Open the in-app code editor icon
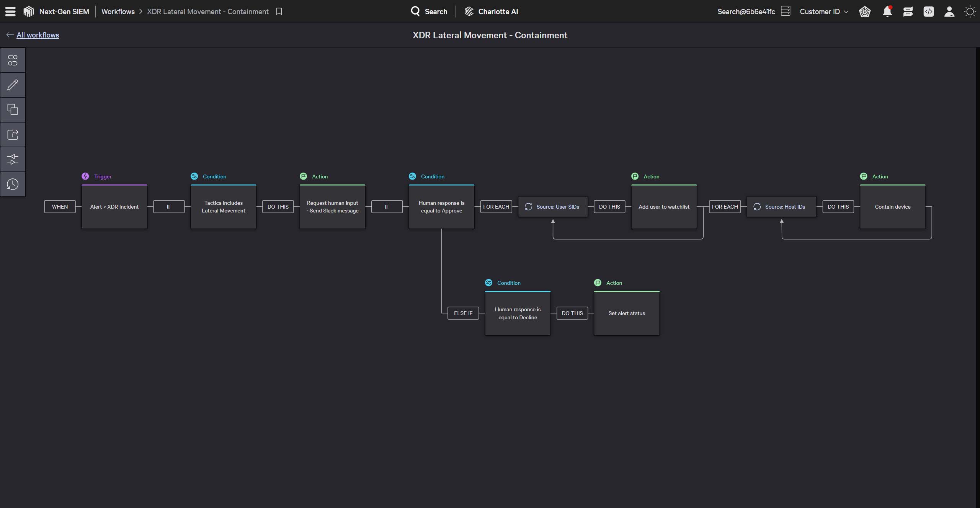Image resolution: width=980 pixels, height=508 pixels. click(929, 11)
